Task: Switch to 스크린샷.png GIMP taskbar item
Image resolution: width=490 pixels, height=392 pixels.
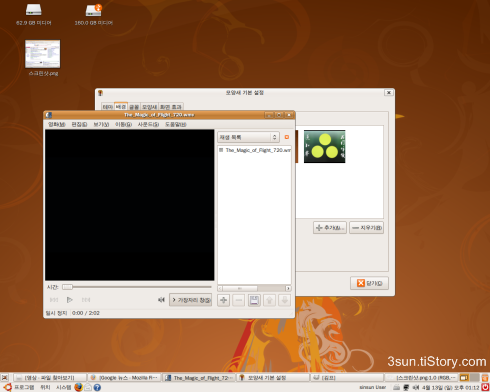Action: (x=422, y=378)
